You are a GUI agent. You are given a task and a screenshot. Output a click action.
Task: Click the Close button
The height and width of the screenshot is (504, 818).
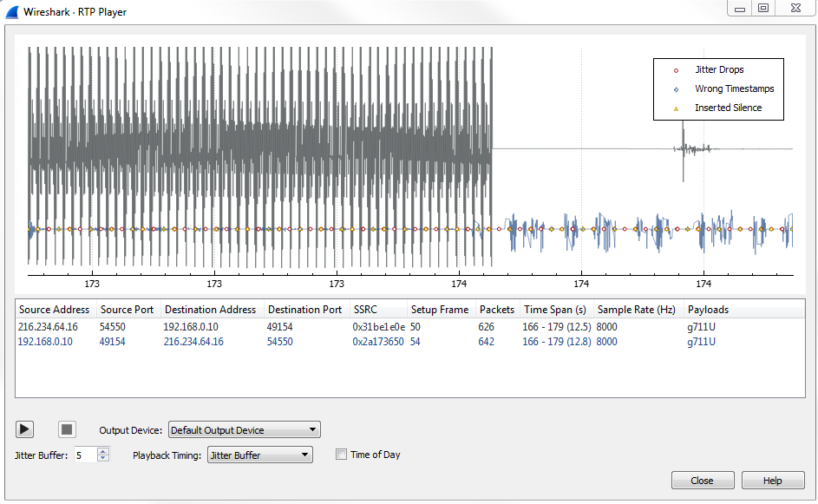[703, 481]
